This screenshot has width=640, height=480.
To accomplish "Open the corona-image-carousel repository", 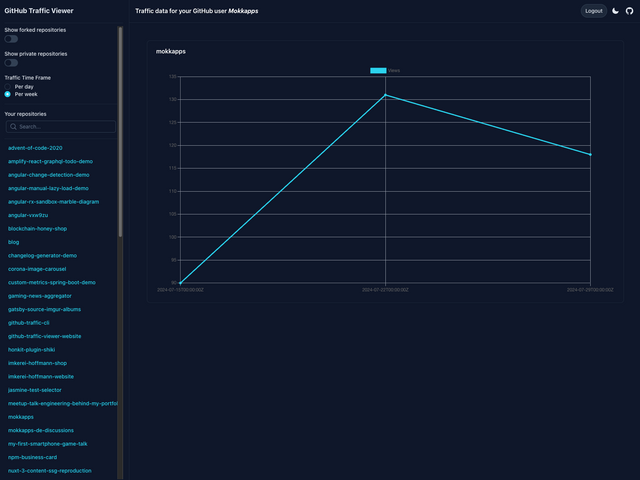I will pyautogui.click(x=37, y=269).
